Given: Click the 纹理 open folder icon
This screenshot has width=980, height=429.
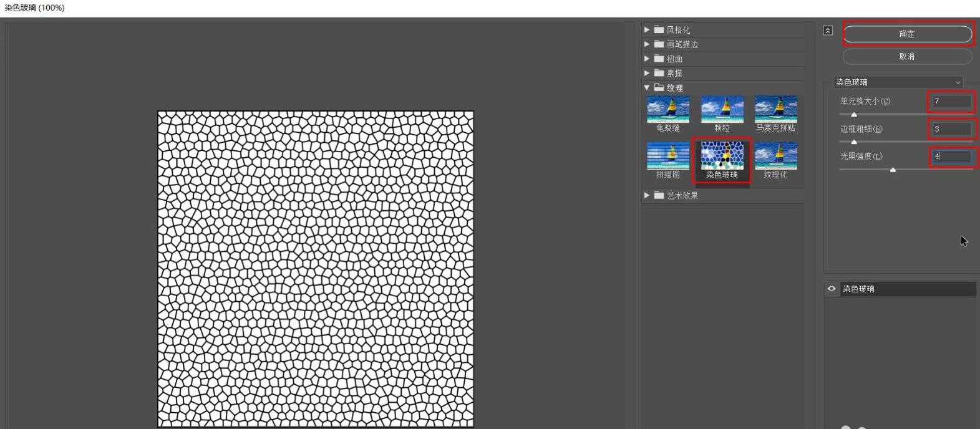Looking at the screenshot, I should (x=659, y=87).
